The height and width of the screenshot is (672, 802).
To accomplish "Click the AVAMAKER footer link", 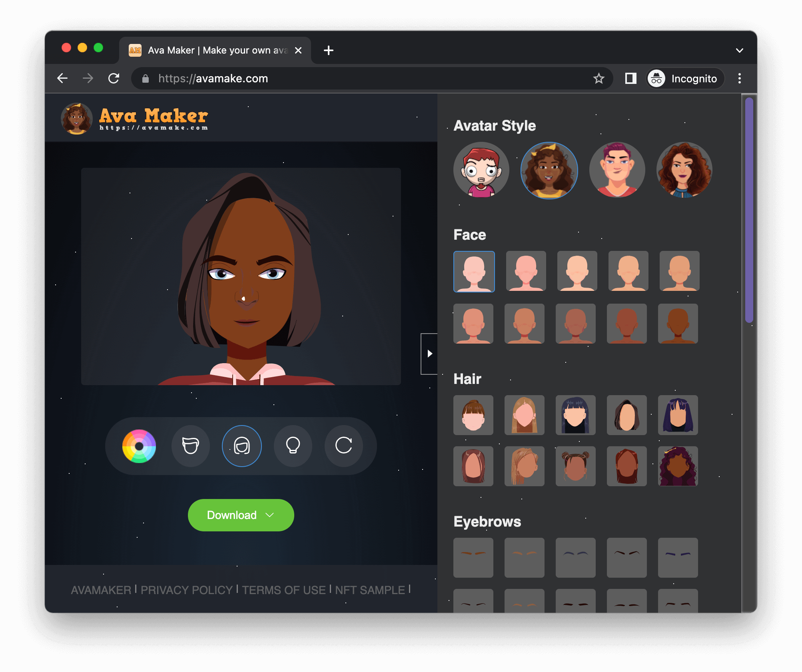I will [101, 590].
